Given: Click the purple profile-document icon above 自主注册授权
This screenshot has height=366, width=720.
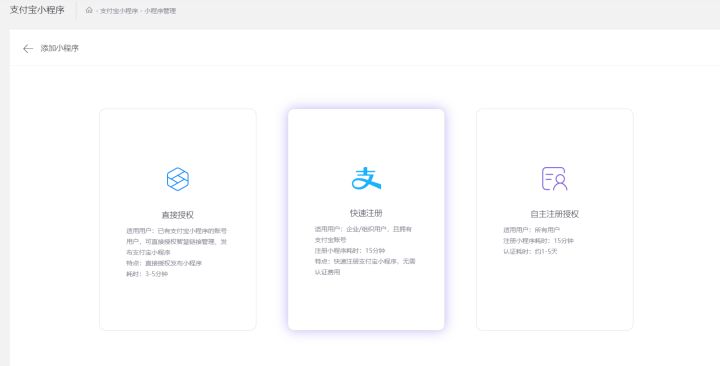Looking at the screenshot, I should click(x=554, y=179).
